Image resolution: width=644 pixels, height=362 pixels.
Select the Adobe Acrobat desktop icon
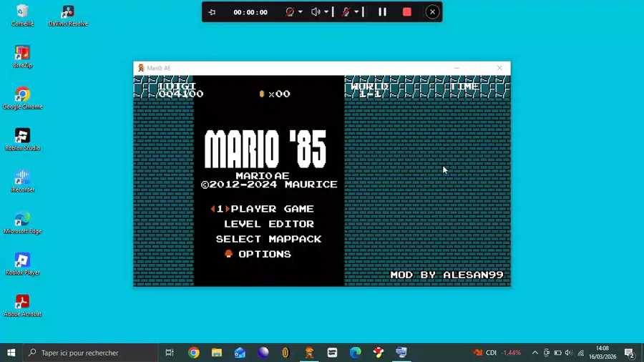23,305
